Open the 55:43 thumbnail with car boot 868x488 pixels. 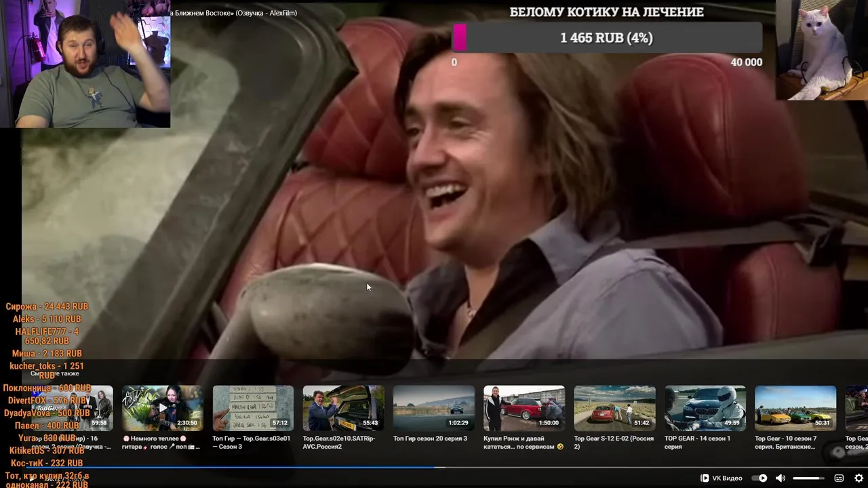coord(343,408)
